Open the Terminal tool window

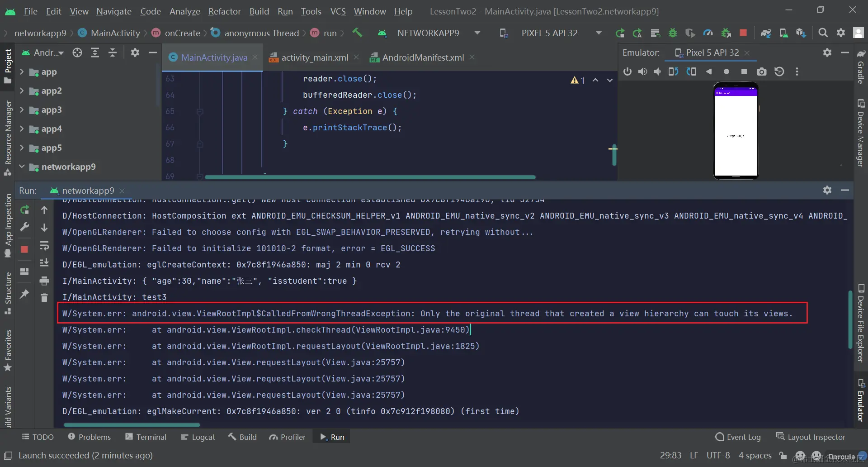(x=146, y=437)
